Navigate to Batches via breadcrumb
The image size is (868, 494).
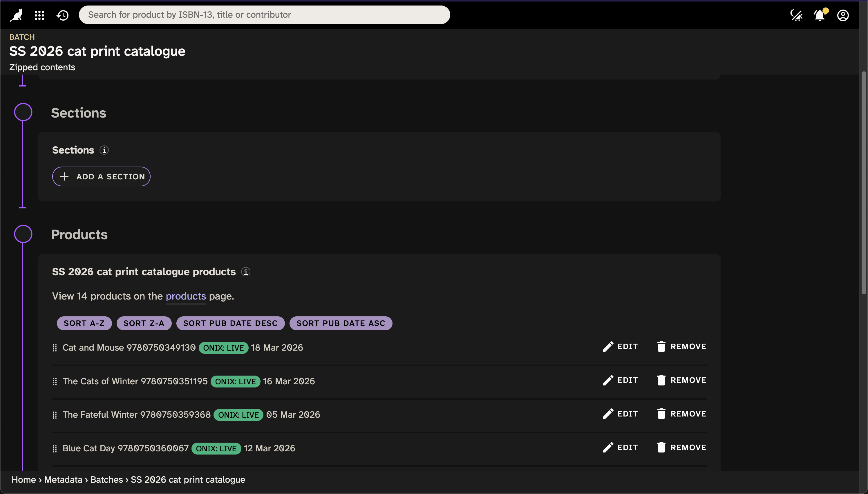click(106, 479)
